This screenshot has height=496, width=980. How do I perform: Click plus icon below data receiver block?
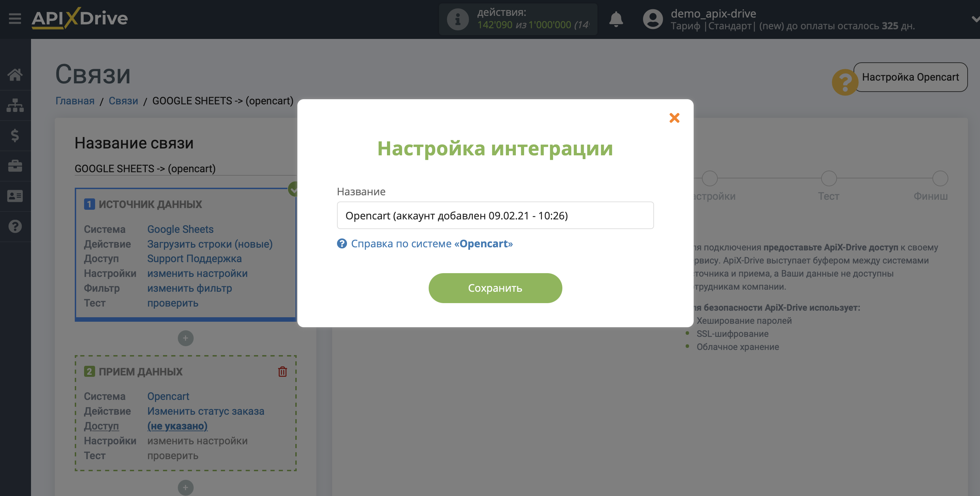pos(185,487)
